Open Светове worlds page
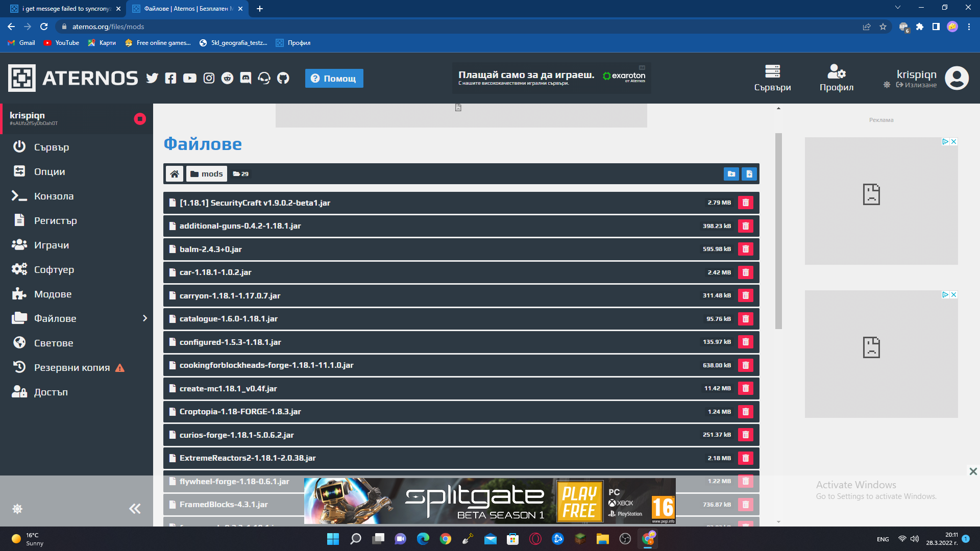 (77, 343)
